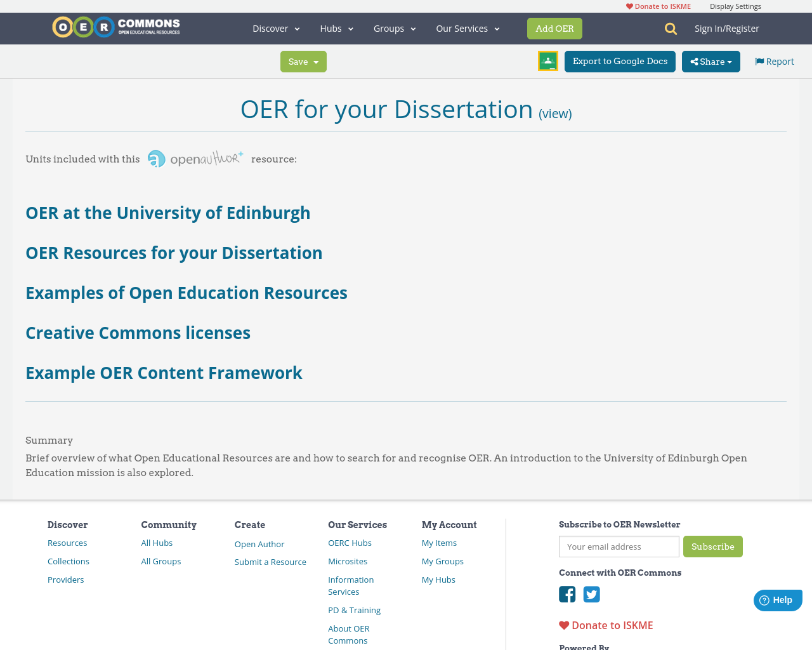The height and width of the screenshot is (650, 812).
Task: Open the Share dropdown
Action: (x=710, y=61)
